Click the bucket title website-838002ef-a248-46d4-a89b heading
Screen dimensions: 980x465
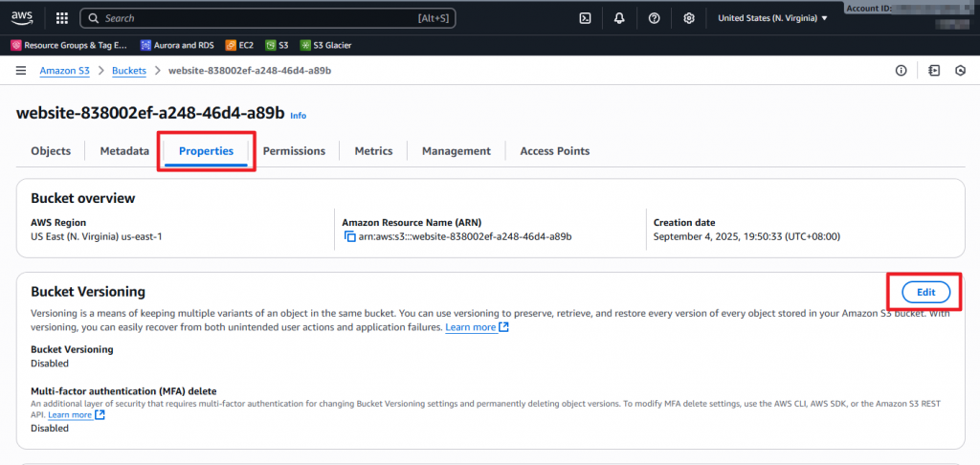[x=150, y=113]
